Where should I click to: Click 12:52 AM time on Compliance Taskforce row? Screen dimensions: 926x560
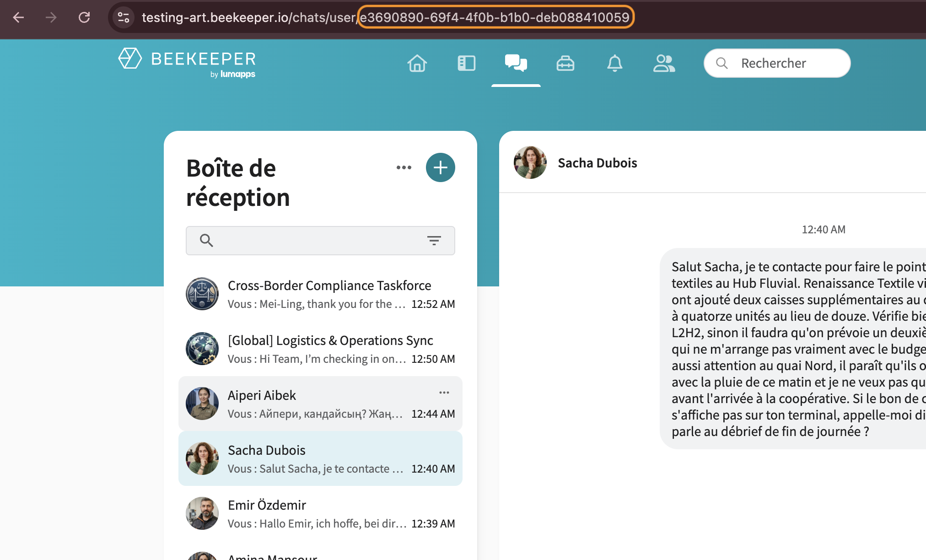433,304
